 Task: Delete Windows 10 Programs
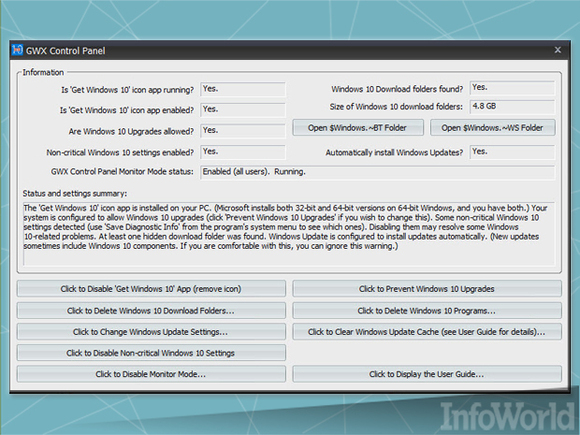tap(427, 311)
